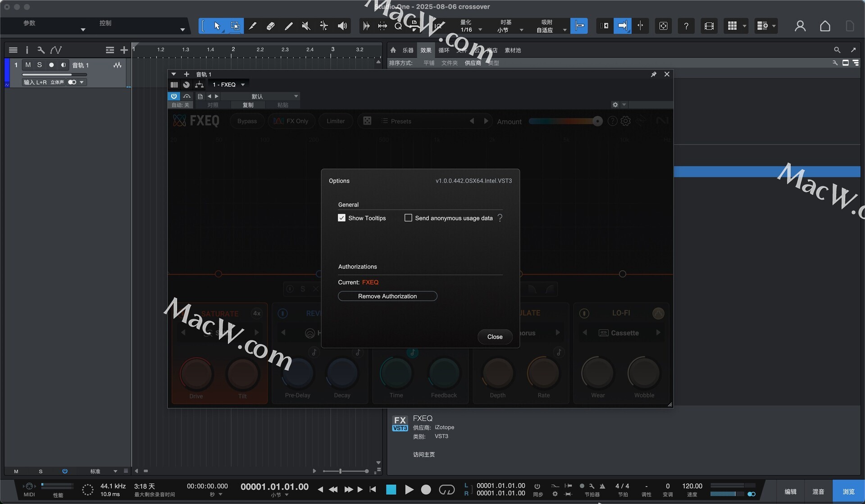Screen dimensions: 865x504
Task: Open the user account profile icon
Action: click(800, 26)
